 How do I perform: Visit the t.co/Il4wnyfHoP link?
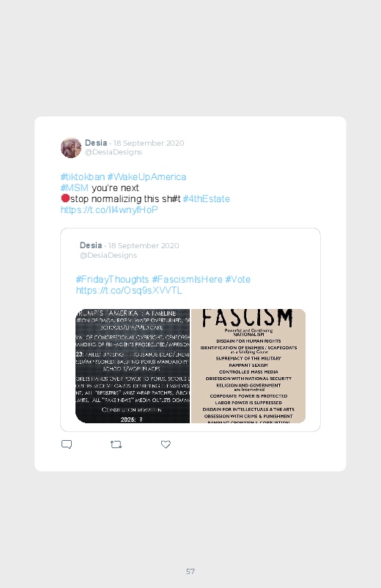point(109,209)
